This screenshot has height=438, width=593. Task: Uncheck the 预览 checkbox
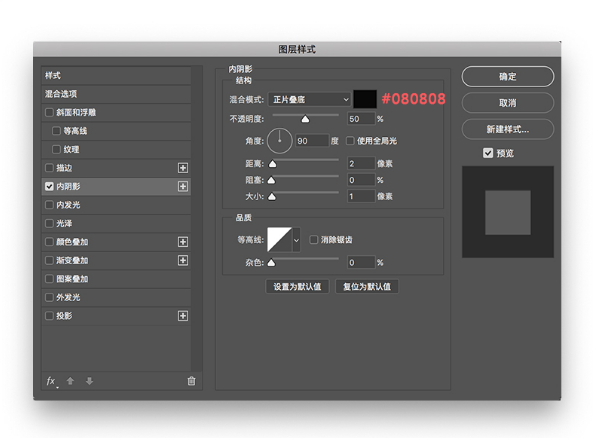[x=488, y=153]
